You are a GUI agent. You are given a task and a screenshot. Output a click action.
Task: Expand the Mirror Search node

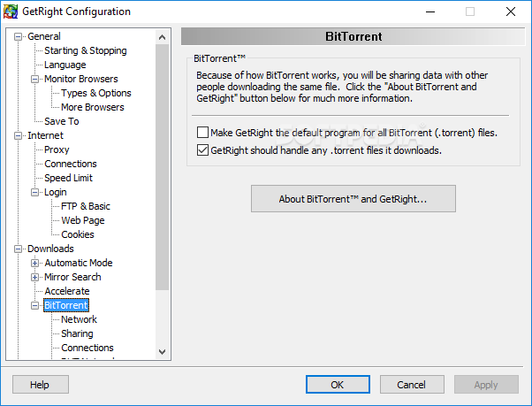coord(34,278)
